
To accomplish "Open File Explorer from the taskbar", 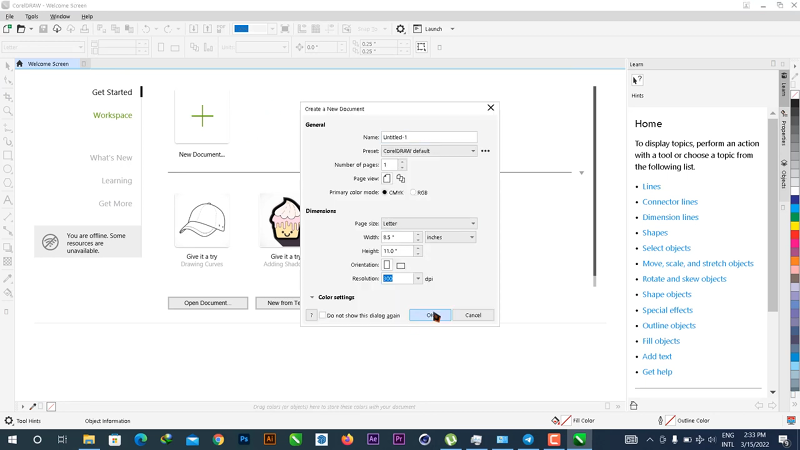I will [x=89, y=439].
